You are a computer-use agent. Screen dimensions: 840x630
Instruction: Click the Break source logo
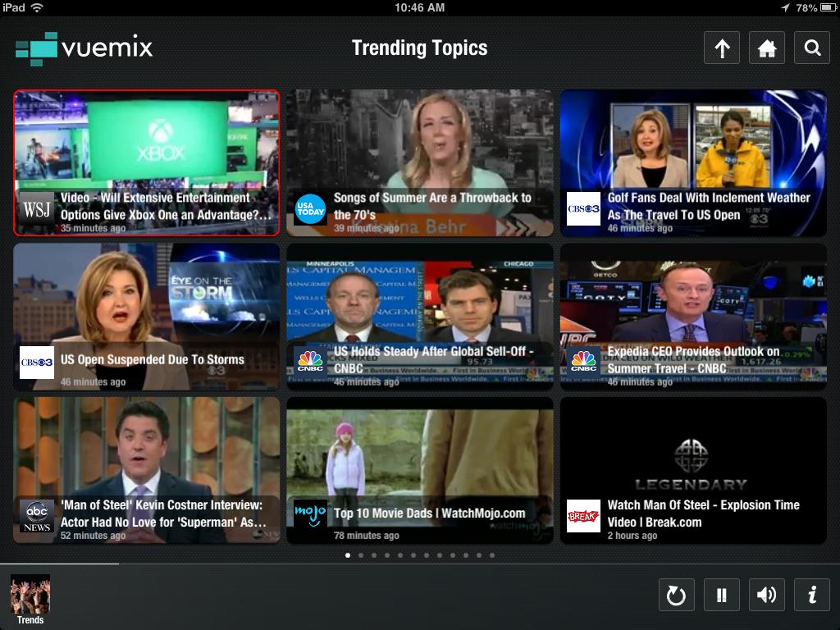tap(583, 516)
